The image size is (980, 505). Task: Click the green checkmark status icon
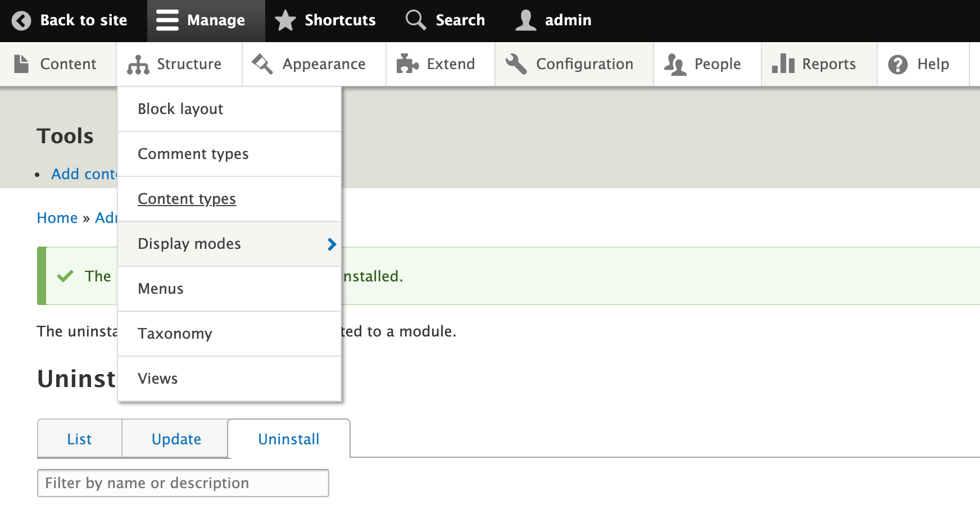(x=65, y=276)
